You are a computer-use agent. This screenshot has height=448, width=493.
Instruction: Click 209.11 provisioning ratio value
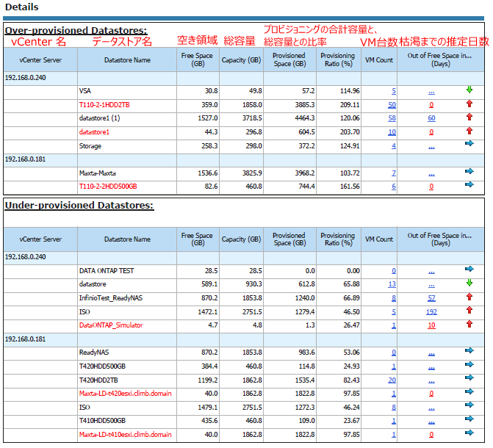click(350, 105)
